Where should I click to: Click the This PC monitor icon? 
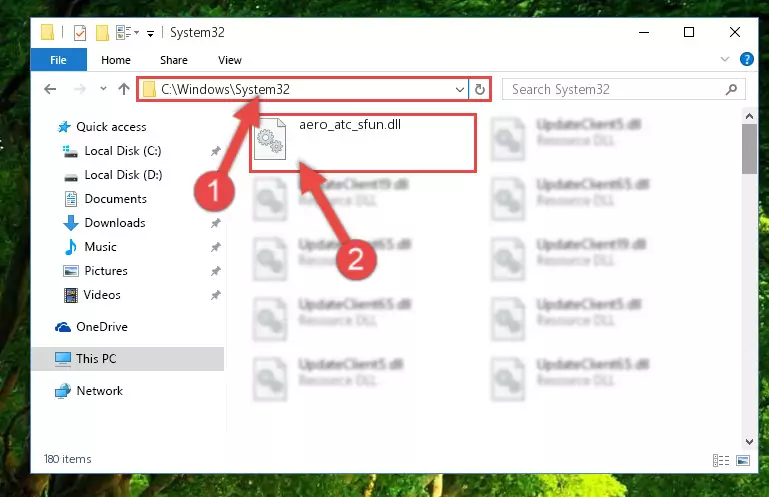tap(63, 359)
